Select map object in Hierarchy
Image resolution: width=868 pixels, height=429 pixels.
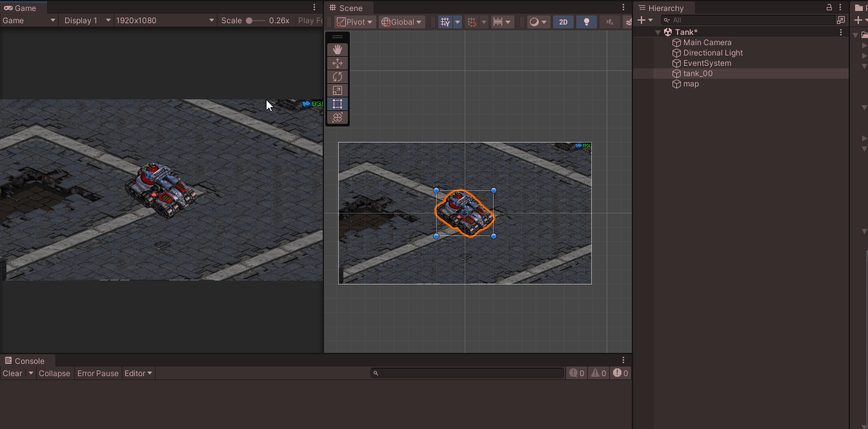pos(691,84)
